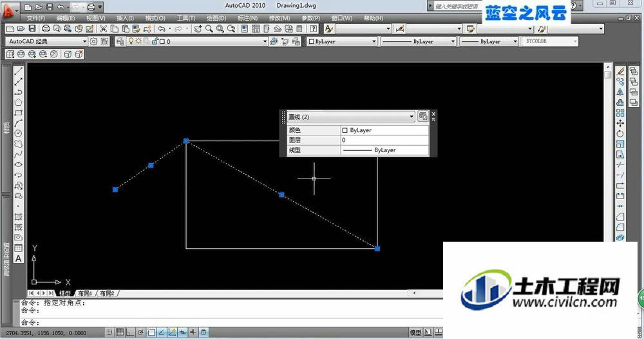Switch to the 布局1 layout tab
The width and height of the screenshot is (644, 339).
(x=85, y=293)
